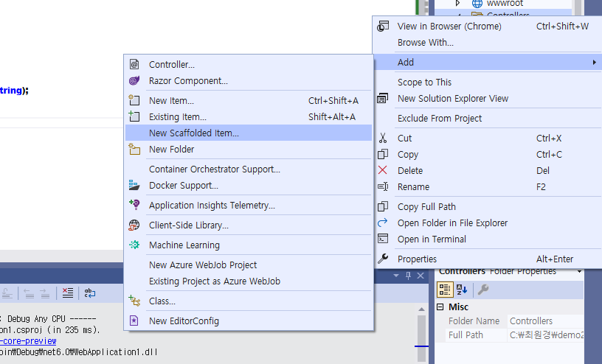
Task: Click New Scaffolded Item...
Action: (x=249, y=133)
